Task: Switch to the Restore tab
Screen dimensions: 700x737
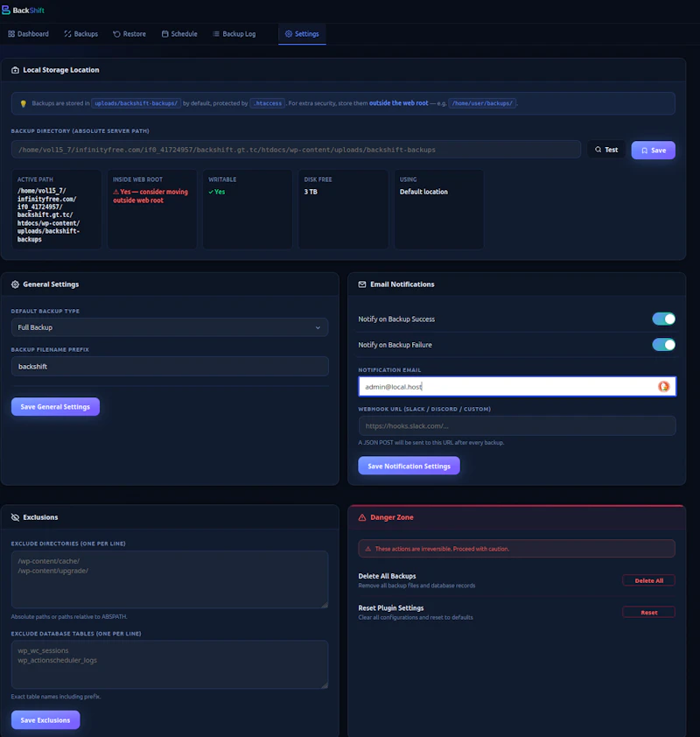Action: (129, 34)
